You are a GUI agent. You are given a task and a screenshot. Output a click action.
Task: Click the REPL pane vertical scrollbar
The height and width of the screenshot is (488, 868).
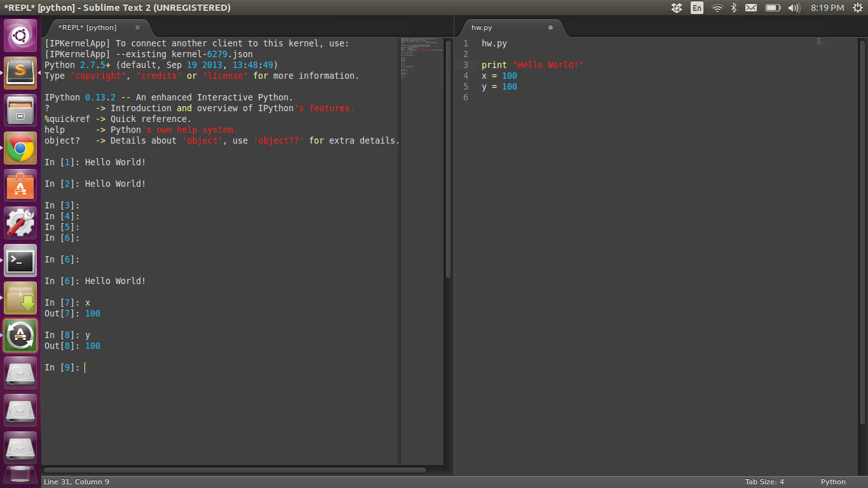448,159
